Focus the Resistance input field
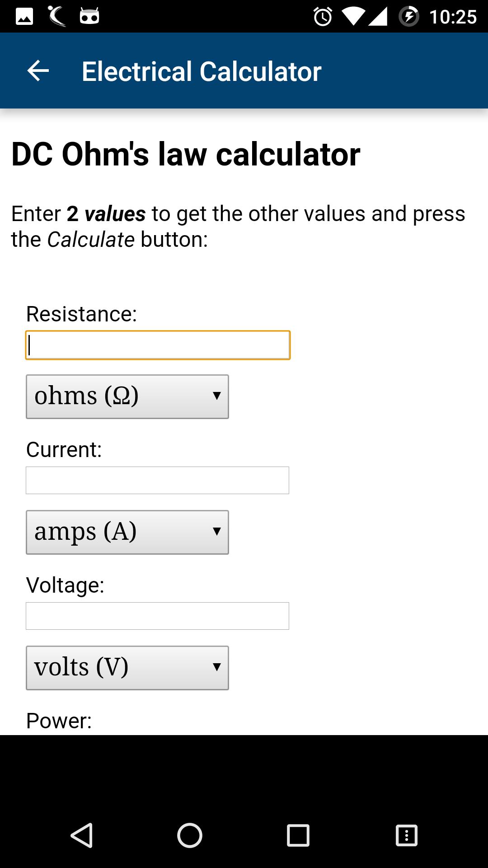 click(x=158, y=345)
